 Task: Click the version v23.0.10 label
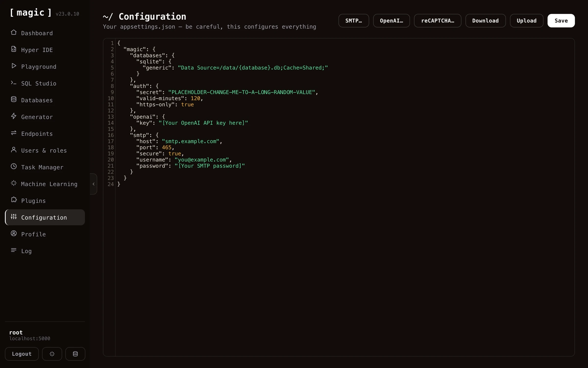[67, 14]
